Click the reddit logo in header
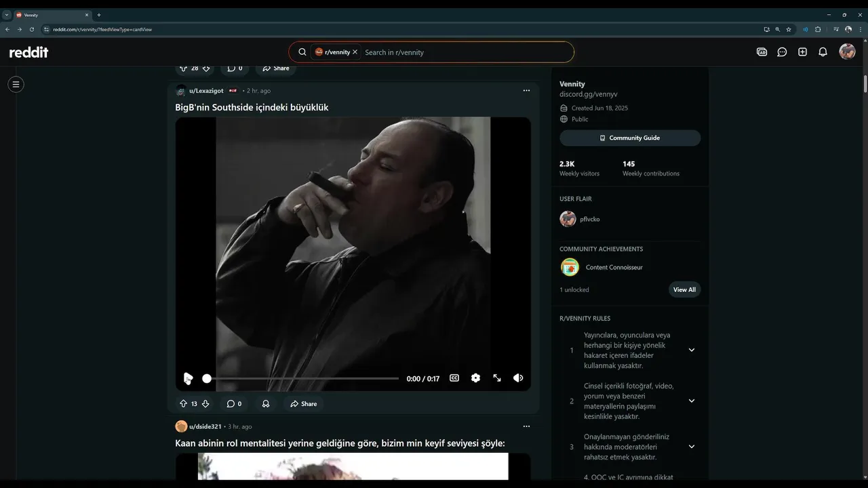This screenshot has width=868, height=488. [28, 52]
